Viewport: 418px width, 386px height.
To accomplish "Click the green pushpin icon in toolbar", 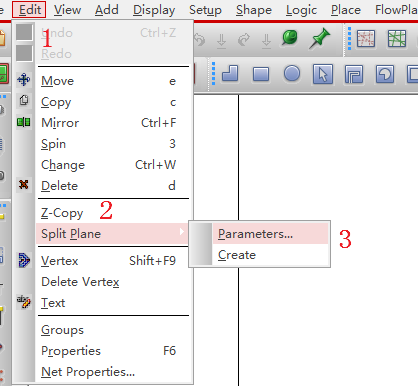I will point(319,38).
